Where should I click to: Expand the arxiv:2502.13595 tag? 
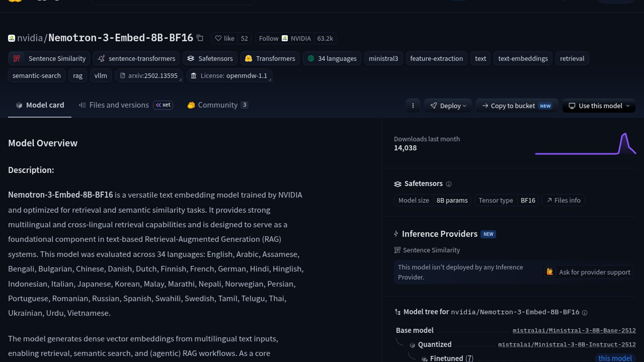[x=149, y=76]
